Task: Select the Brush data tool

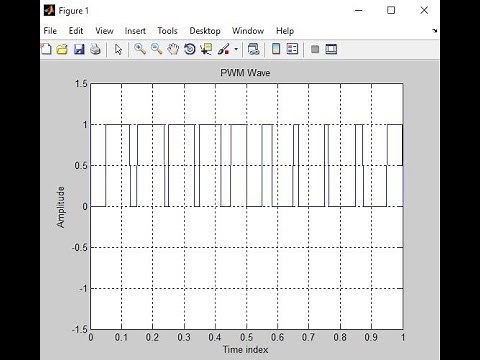Action: point(224,49)
